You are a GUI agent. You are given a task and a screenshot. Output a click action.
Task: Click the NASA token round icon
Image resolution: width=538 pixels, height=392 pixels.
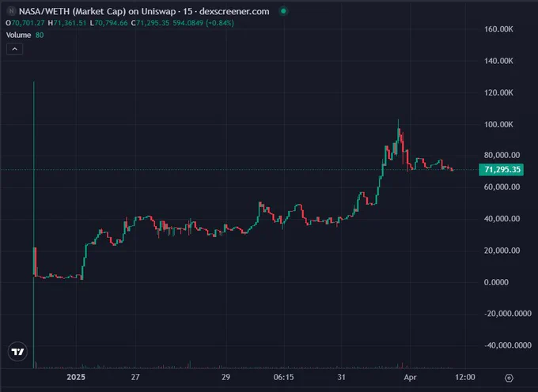point(12,11)
